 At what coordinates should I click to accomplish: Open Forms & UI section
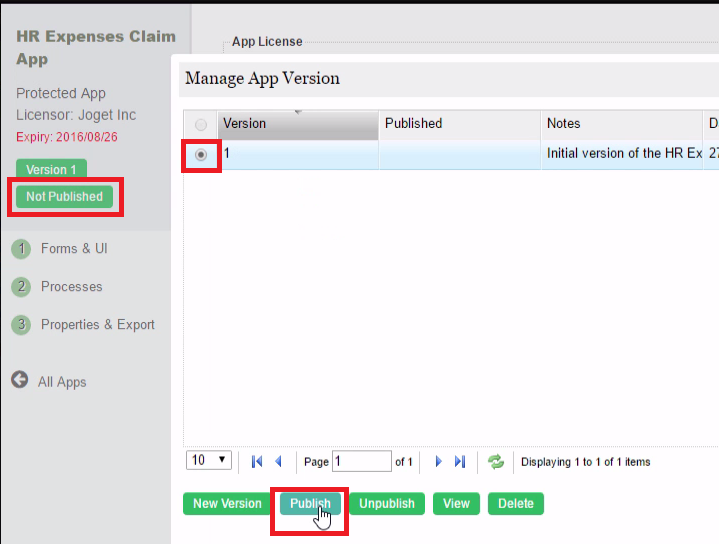tap(74, 249)
